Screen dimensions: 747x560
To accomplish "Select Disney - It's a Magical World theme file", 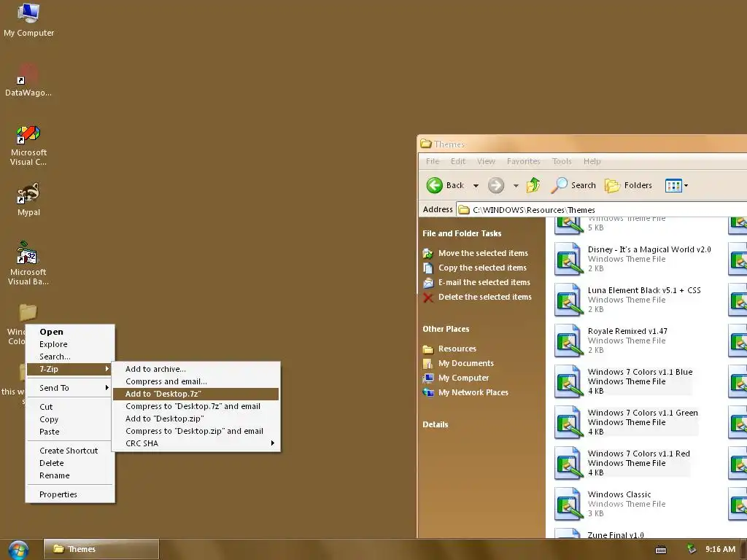I will pos(634,259).
